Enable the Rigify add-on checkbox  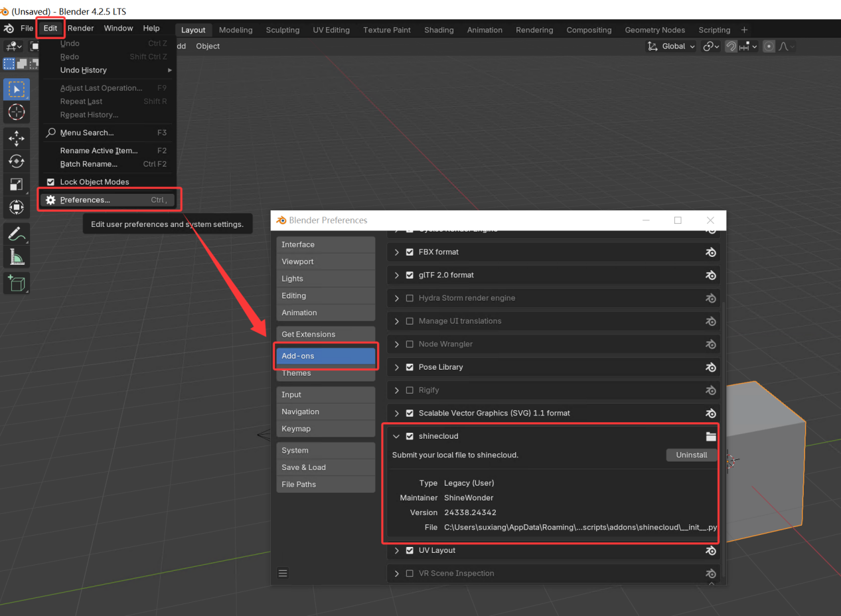[x=410, y=390]
